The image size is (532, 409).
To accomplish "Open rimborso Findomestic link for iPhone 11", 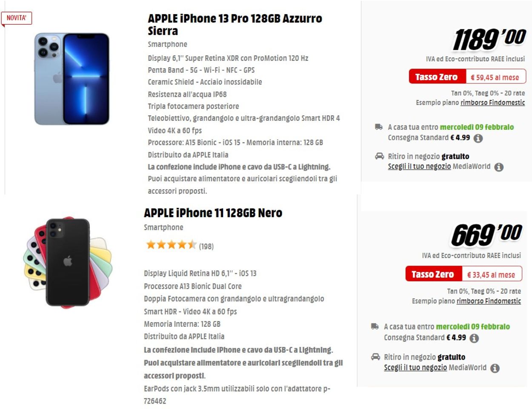I will coord(489,301).
